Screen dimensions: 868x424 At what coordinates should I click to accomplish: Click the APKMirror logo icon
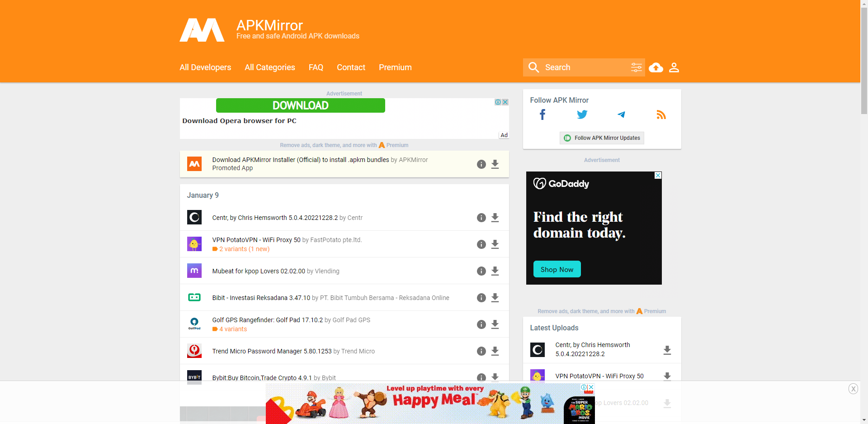tap(202, 30)
